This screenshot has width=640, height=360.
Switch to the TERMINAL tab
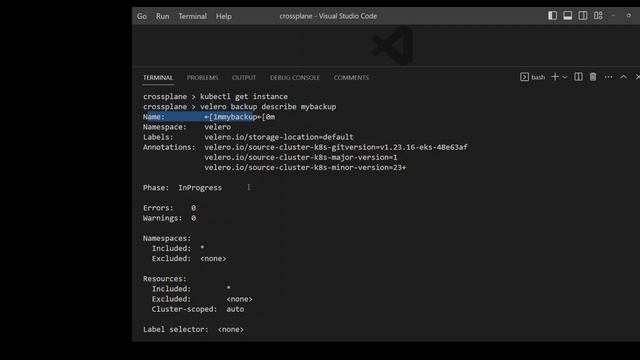158,78
